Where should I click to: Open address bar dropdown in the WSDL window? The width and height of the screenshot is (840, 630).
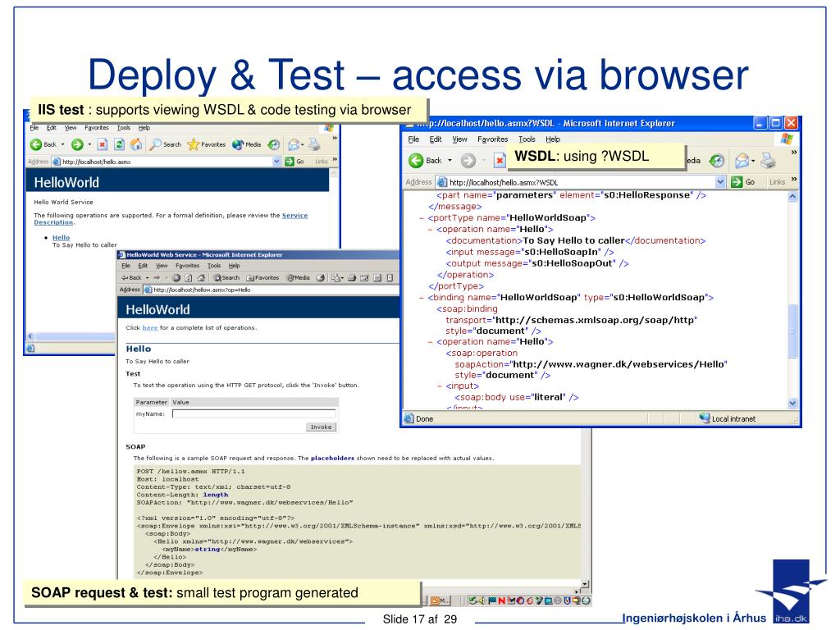click(x=721, y=182)
